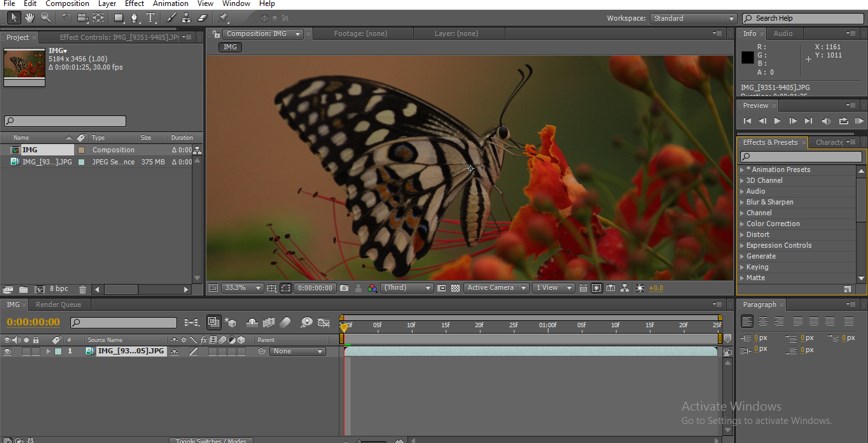
Task: Toggle transparency grid in the viewer
Action: coord(455,288)
